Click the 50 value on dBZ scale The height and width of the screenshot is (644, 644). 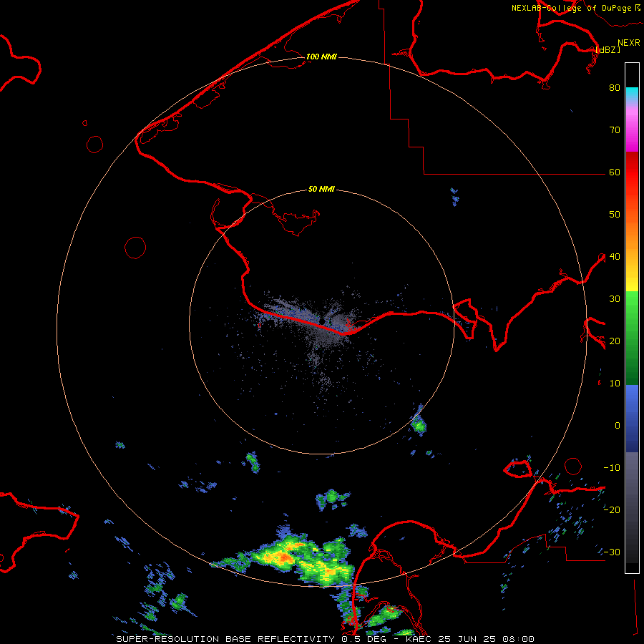click(x=615, y=215)
